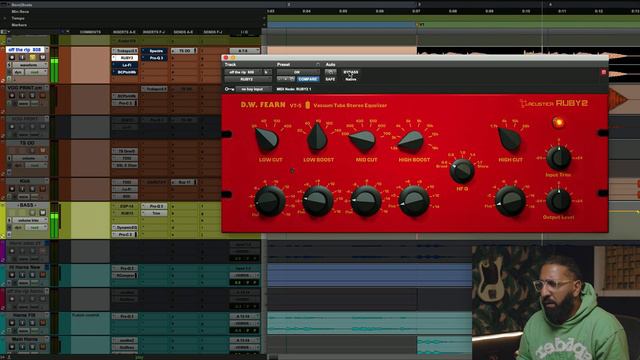The image size is (640, 360).
Task: Click the high boost gain knob below HIGH BOOST
Action: click(x=413, y=201)
